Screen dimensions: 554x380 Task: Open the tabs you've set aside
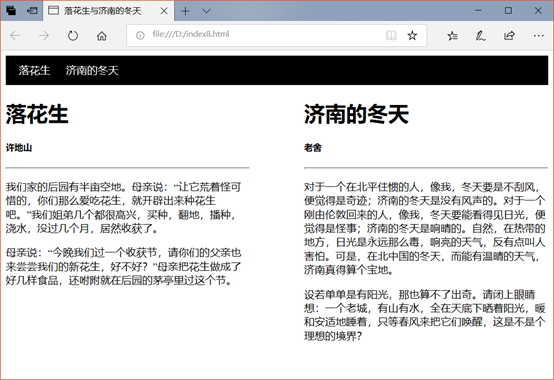(x=11, y=11)
